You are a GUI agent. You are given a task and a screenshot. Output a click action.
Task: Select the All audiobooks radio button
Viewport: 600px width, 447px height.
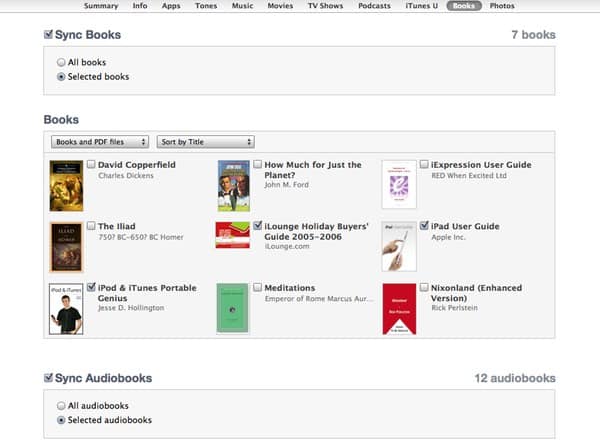coord(61,405)
